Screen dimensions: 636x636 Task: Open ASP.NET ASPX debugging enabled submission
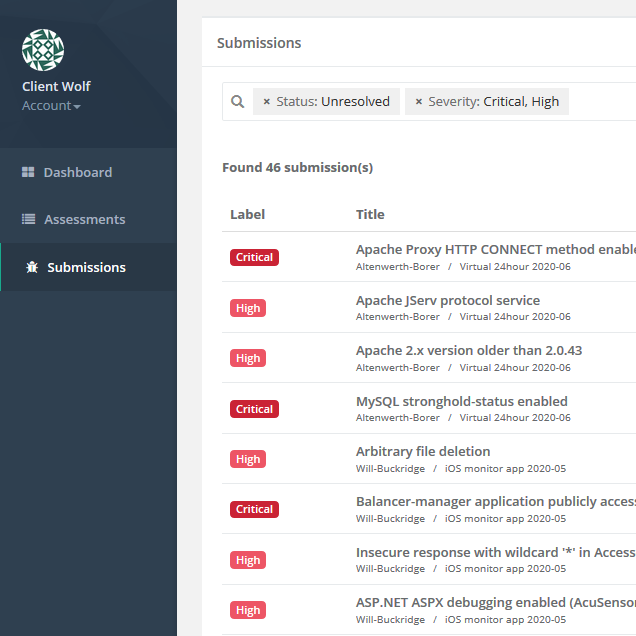pyautogui.click(x=496, y=603)
